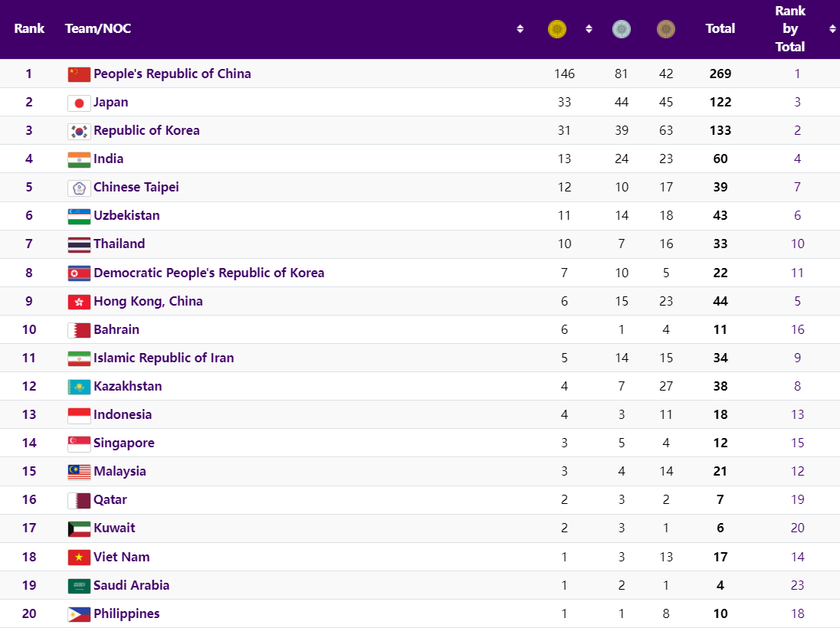840x628 pixels.
Task: Click Thailand's rank by total value 10
Action: (797, 244)
